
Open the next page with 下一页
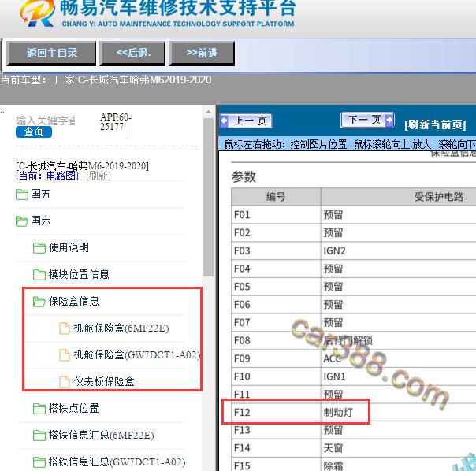pyautogui.click(x=367, y=121)
